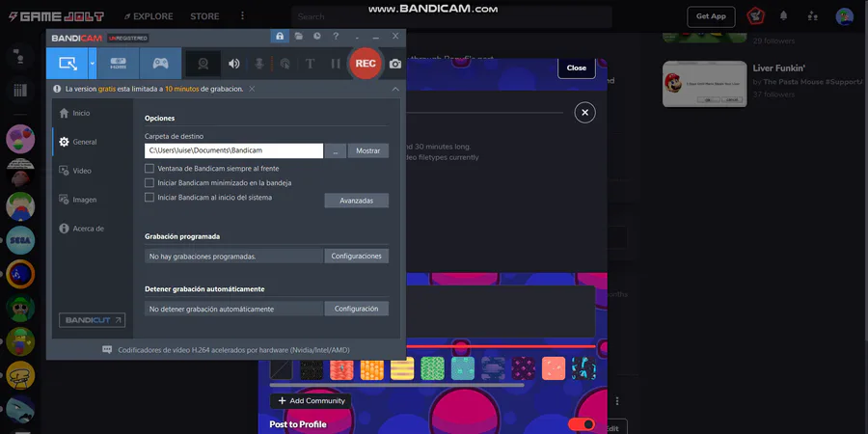Click the text overlay T icon
The image size is (868, 434).
pos(310,64)
